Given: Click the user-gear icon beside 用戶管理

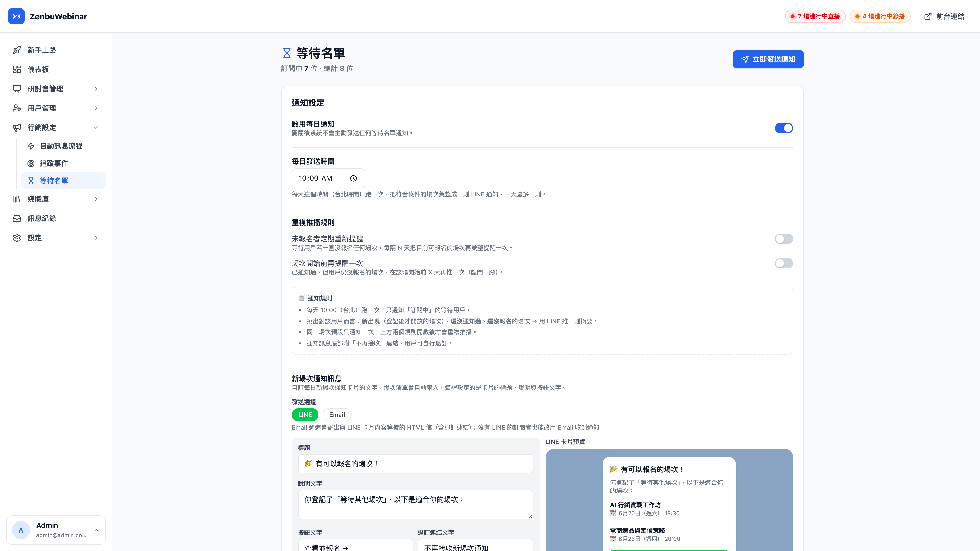Looking at the screenshot, I should (17, 108).
